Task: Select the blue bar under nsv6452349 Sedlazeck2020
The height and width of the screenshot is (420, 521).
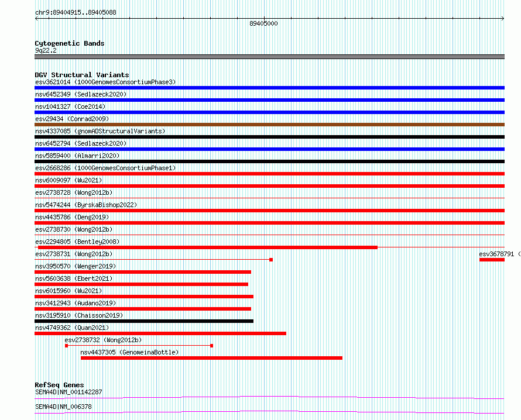Action: [269, 100]
